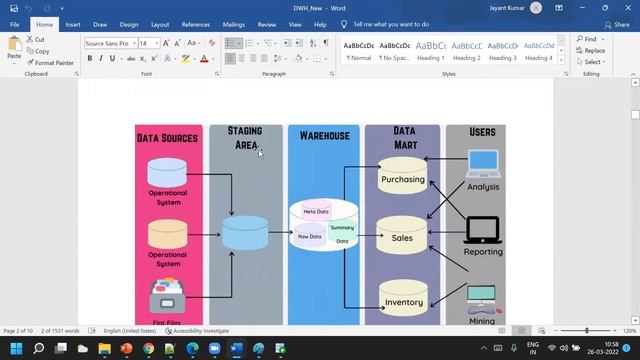Viewport: 640px width, 360px height.
Task: Switch to the Design tab
Action: point(129,24)
